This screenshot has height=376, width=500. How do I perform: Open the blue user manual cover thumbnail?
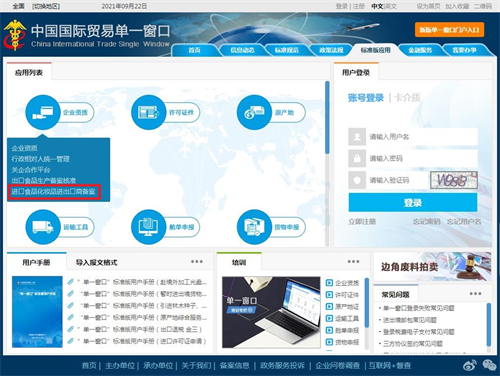[x=37, y=312]
